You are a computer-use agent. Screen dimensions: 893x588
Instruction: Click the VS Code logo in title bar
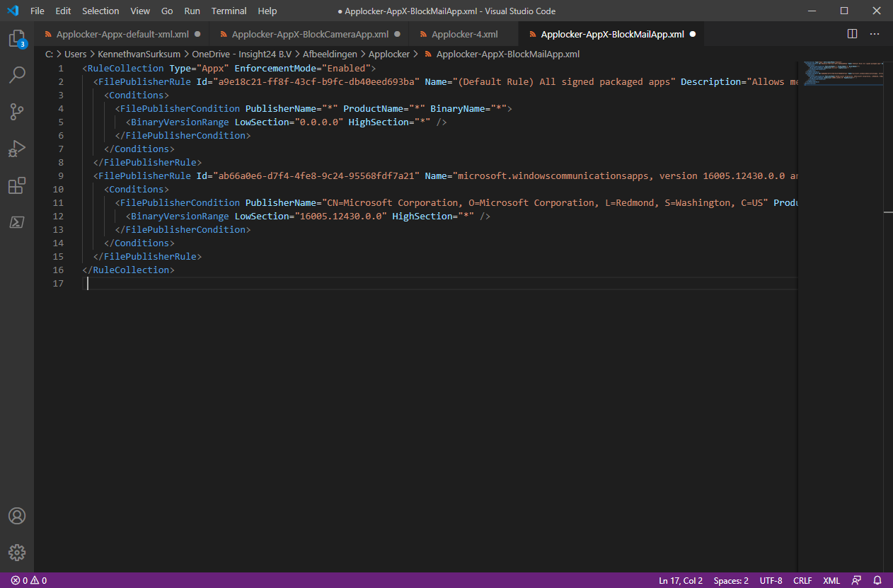tap(12, 11)
